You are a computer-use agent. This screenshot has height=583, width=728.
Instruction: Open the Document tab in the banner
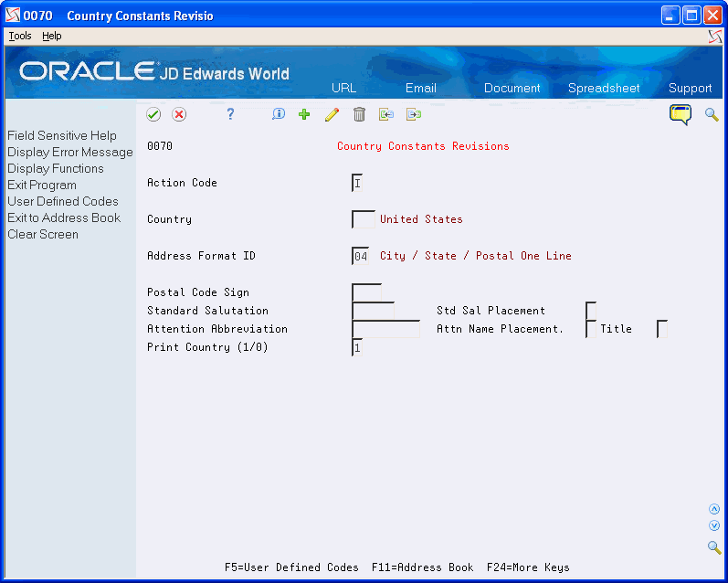(x=512, y=88)
